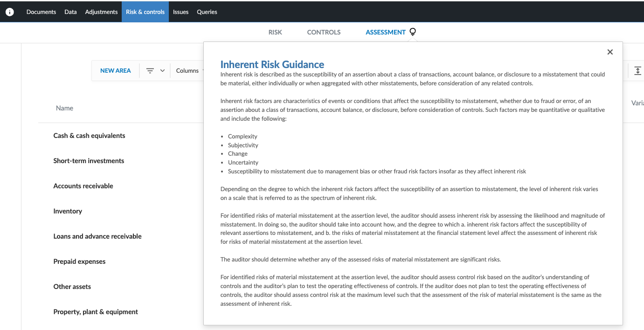Click the info icon in the top navigation bar
Screen dimensions: 644x330
pos(10,12)
